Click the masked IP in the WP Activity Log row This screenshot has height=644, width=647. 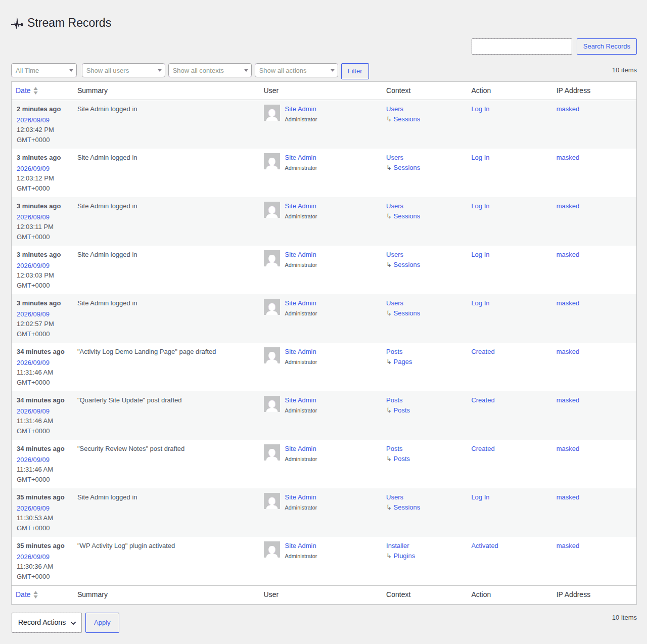[x=568, y=546]
